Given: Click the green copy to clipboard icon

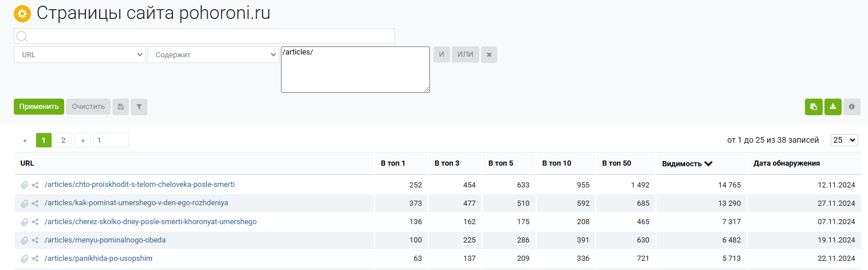Looking at the screenshot, I should pyautogui.click(x=814, y=107).
